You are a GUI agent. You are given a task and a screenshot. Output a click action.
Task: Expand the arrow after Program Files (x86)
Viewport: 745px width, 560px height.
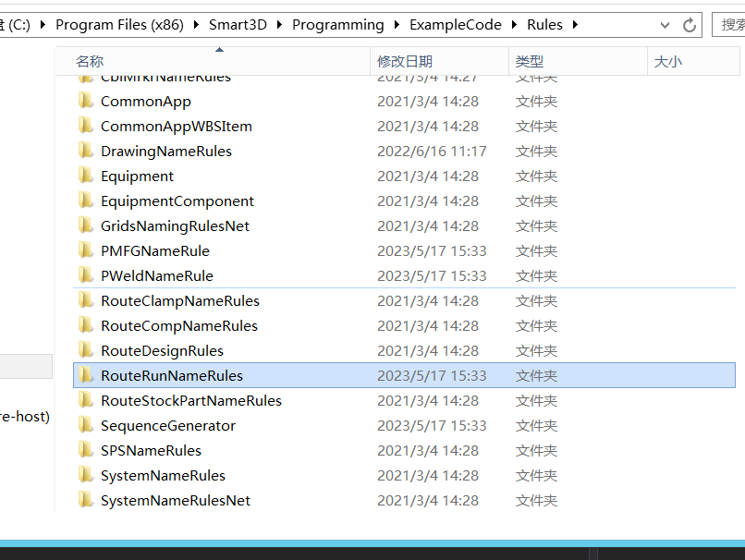(x=196, y=25)
